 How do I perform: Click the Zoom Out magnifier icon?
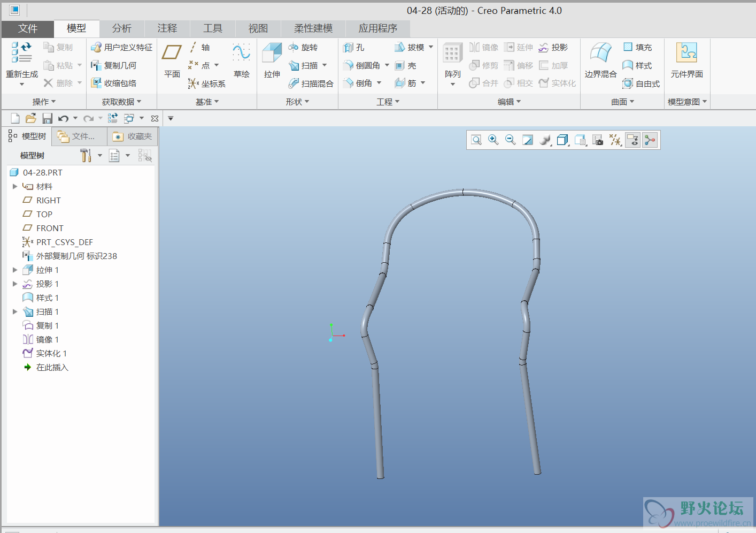pos(511,140)
